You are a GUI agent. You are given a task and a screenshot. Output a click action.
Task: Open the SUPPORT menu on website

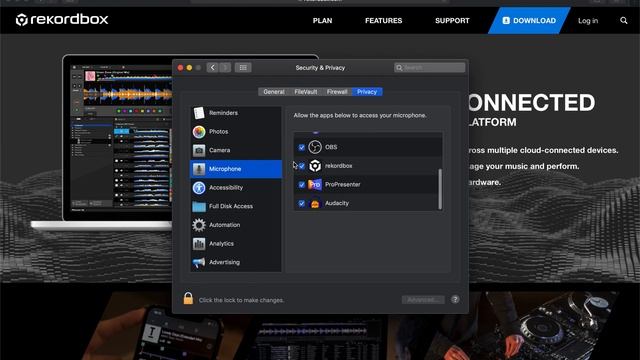[x=452, y=20]
